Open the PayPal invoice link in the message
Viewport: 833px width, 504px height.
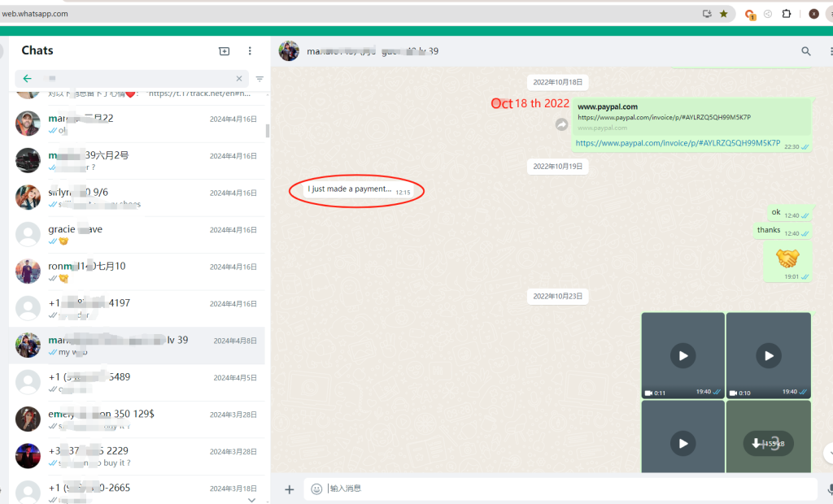coord(678,143)
